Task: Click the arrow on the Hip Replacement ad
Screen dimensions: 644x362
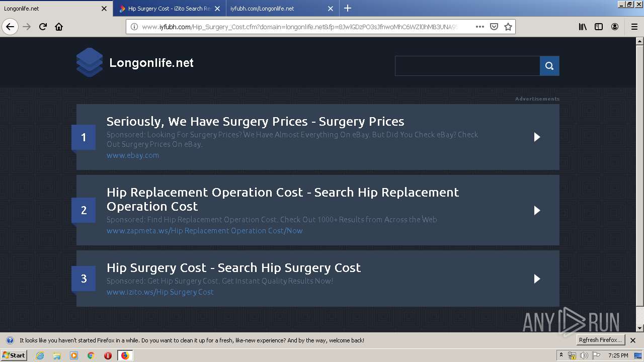Action: 537,210
